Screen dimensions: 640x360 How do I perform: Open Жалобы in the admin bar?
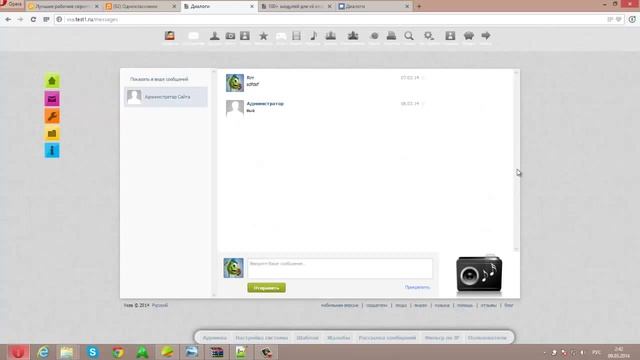pyautogui.click(x=339, y=338)
